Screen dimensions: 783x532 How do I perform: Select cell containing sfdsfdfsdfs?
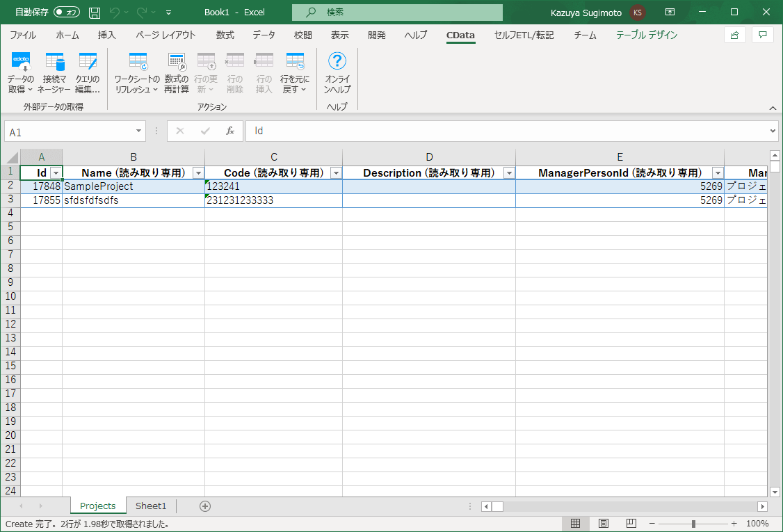pos(134,200)
